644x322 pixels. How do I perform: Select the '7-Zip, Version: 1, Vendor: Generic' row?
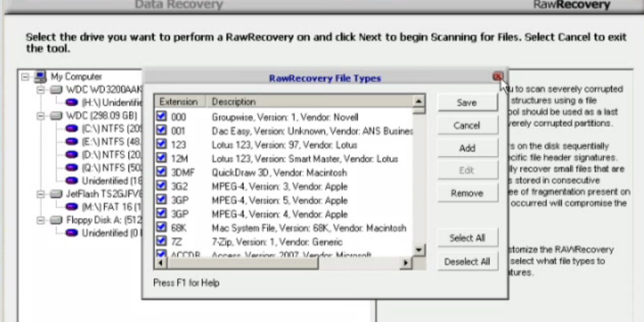(284, 241)
